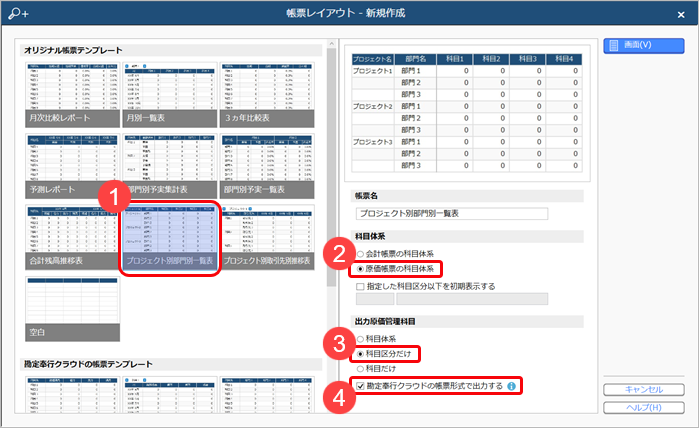Screen dimensions: 699x428
Task: Click the short disabled 科目区分 code field
Action: (x=374, y=299)
